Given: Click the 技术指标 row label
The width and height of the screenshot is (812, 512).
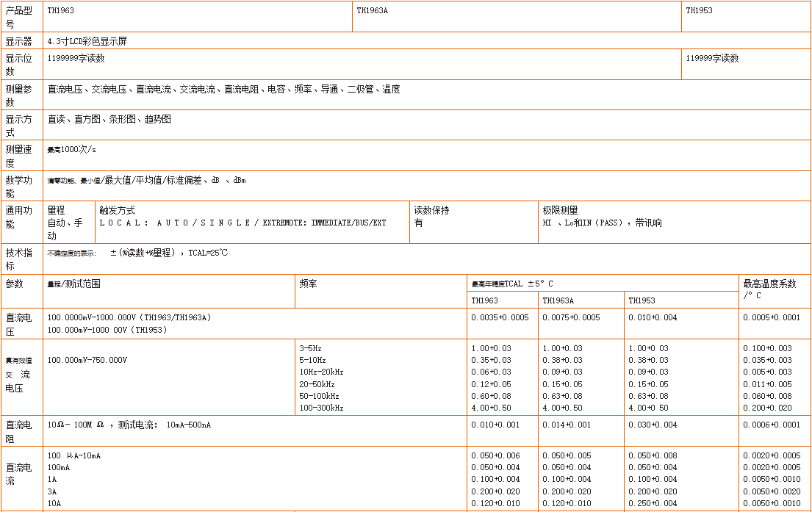Looking at the screenshot, I should [18, 259].
